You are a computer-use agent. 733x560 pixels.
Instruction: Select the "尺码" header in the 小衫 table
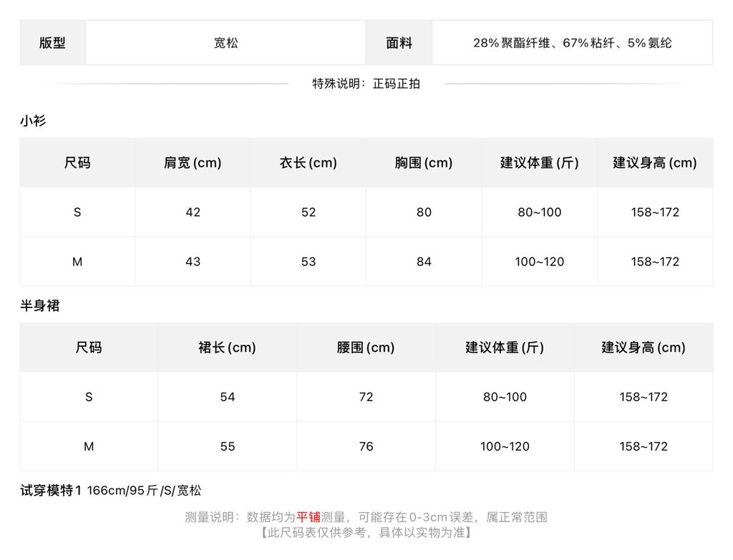pyautogui.click(x=77, y=162)
